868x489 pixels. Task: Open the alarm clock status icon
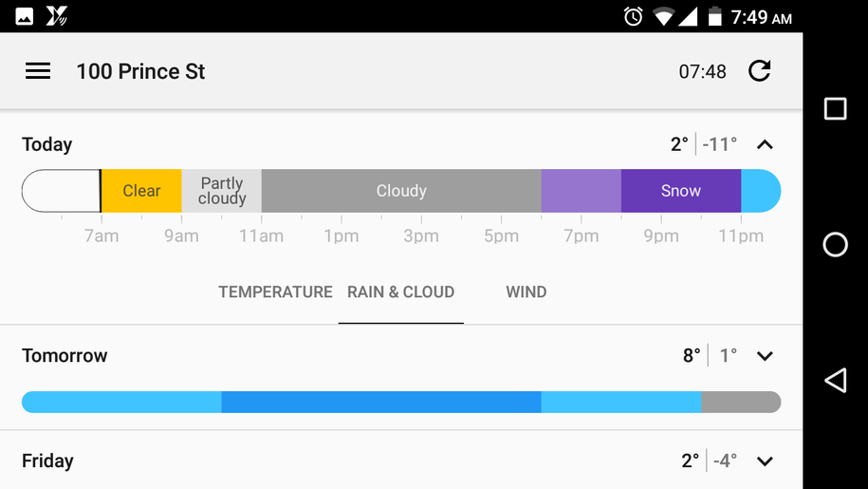tap(634, 16)
